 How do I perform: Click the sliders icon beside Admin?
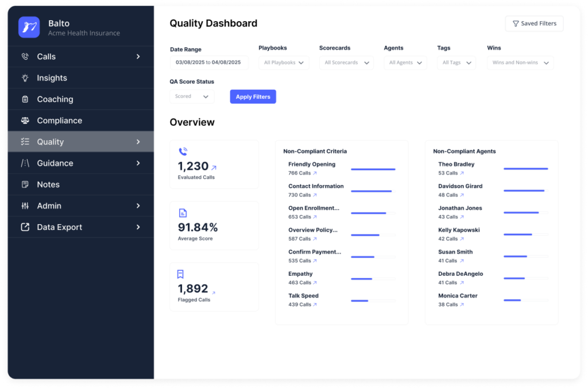(25, 206)
